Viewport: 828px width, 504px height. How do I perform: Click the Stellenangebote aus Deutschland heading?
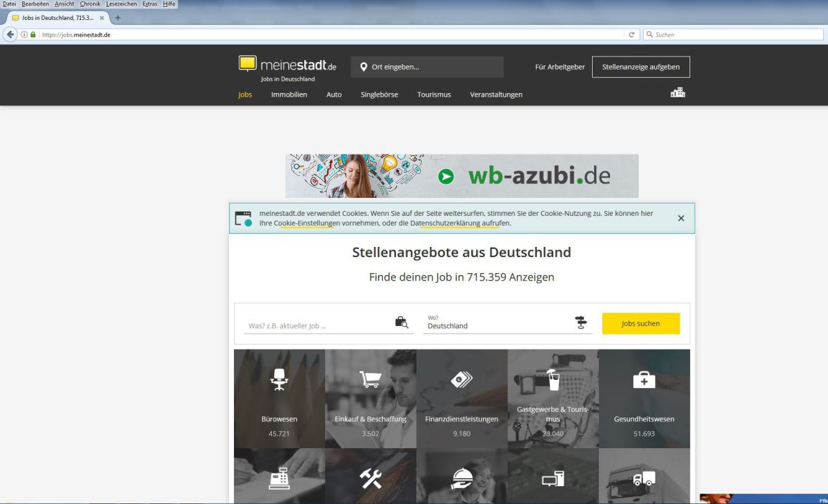462,252
